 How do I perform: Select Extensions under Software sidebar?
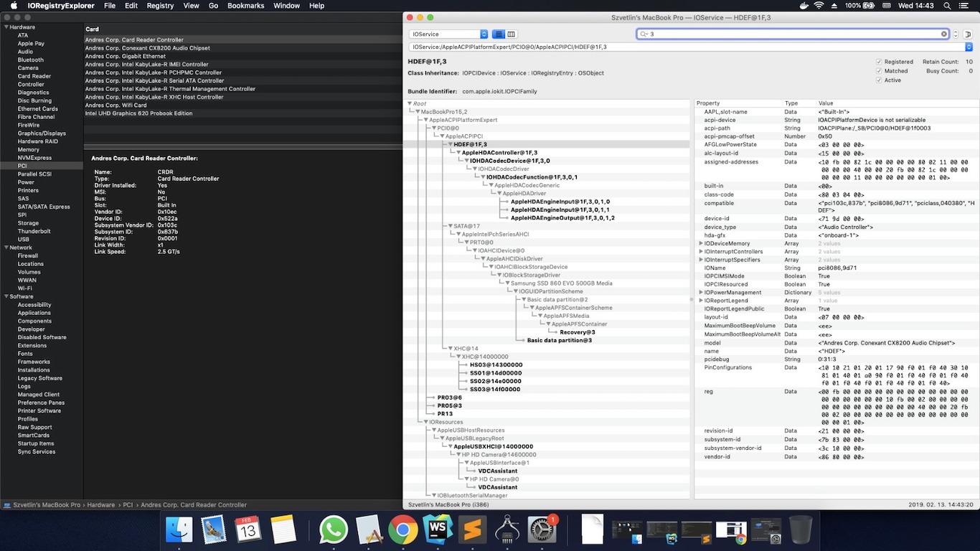click(x=32, y=346)
